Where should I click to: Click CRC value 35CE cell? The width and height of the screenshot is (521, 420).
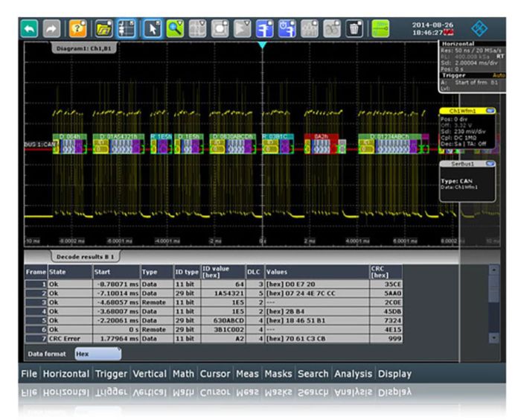point(386,284)
